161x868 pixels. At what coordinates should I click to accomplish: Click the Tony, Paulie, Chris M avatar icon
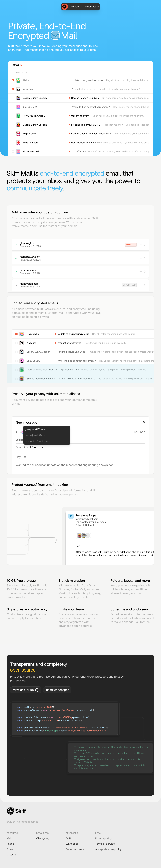pyautogui.click(x=18, y=116)
